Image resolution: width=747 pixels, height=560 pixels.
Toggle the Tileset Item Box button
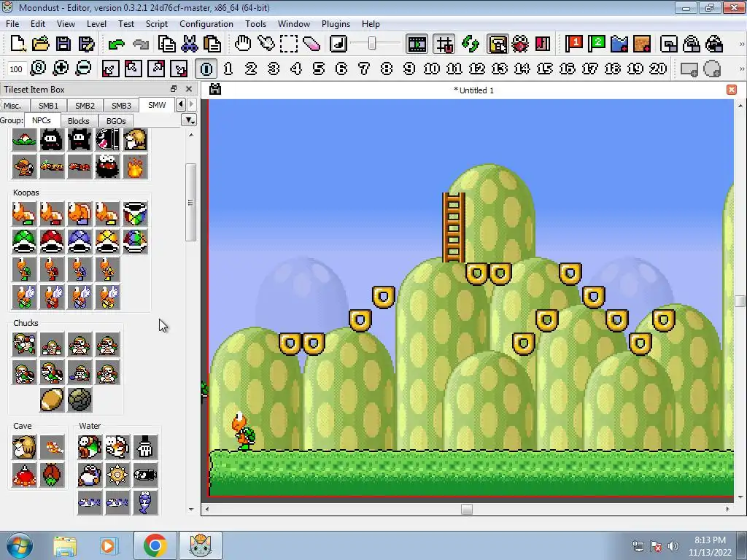pyautogui.click(x=498, y=44)
